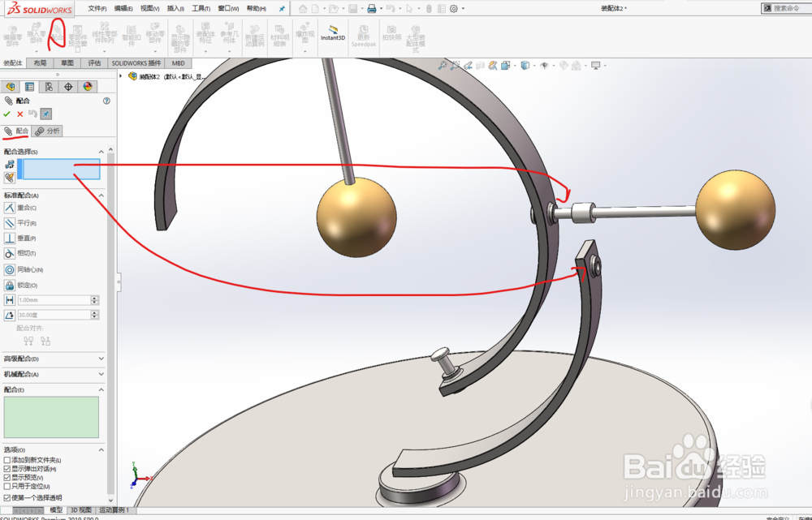Switch to the 评估 ribbon tab
This screenshot has height=520, width=812.
[x=94, y=63]
